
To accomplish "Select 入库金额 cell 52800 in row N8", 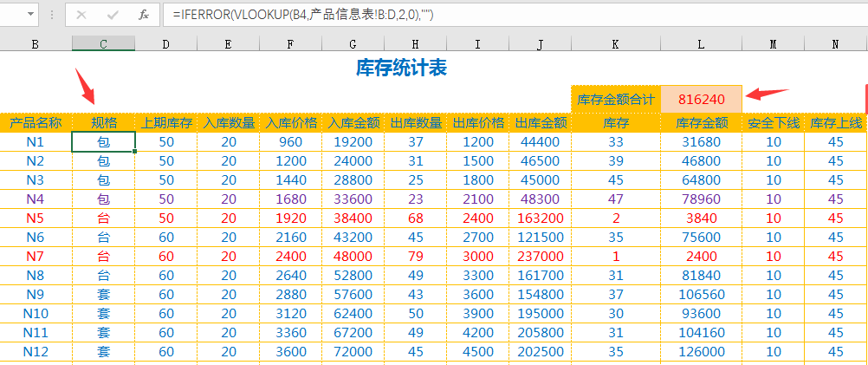I will pos(353,276).
